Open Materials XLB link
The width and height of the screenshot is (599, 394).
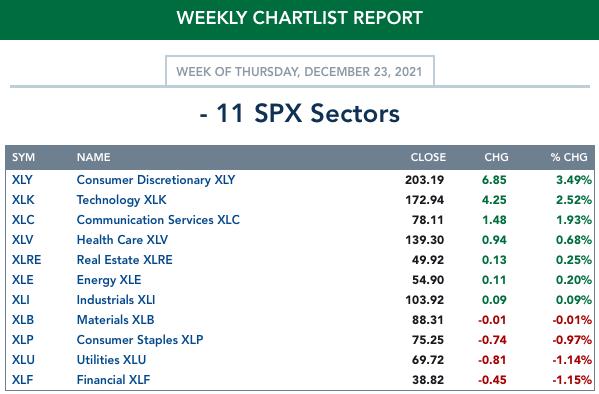[x=115, y=319]
